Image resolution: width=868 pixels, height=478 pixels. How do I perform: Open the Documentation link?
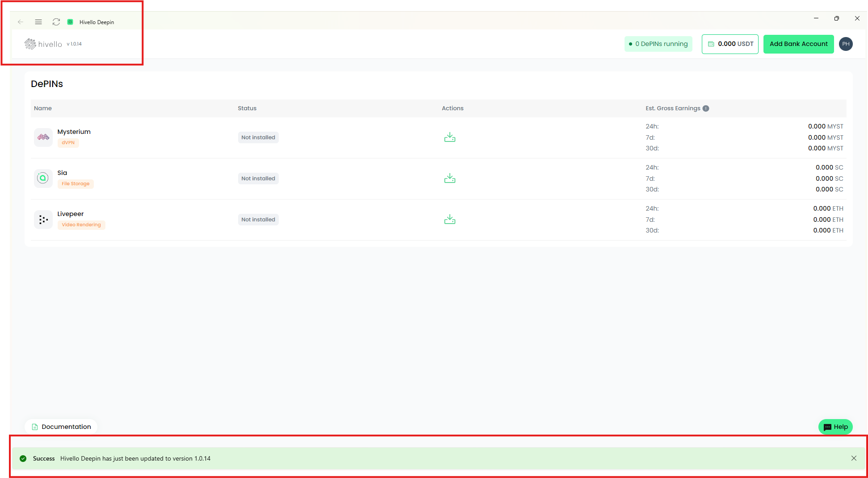point(61,427)
